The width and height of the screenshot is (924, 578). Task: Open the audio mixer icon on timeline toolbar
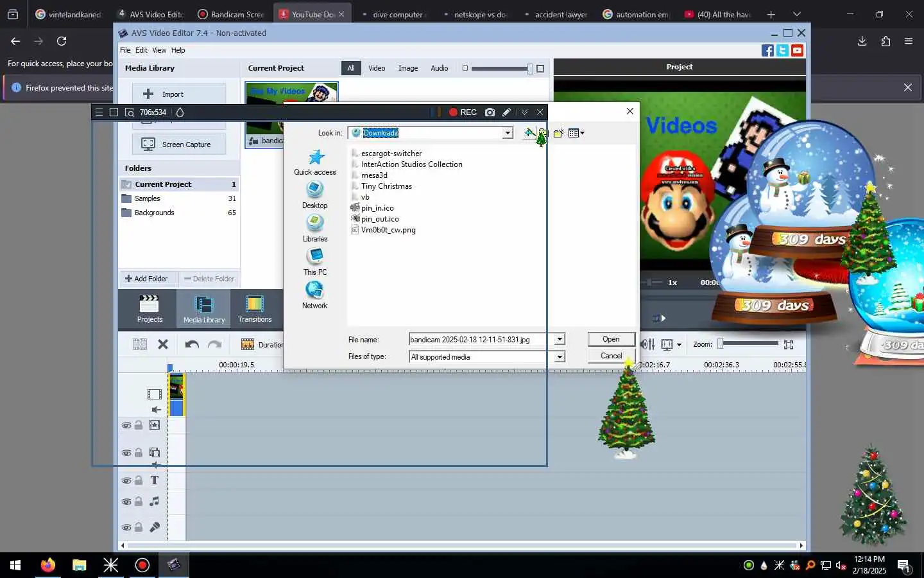pos(649,345)
